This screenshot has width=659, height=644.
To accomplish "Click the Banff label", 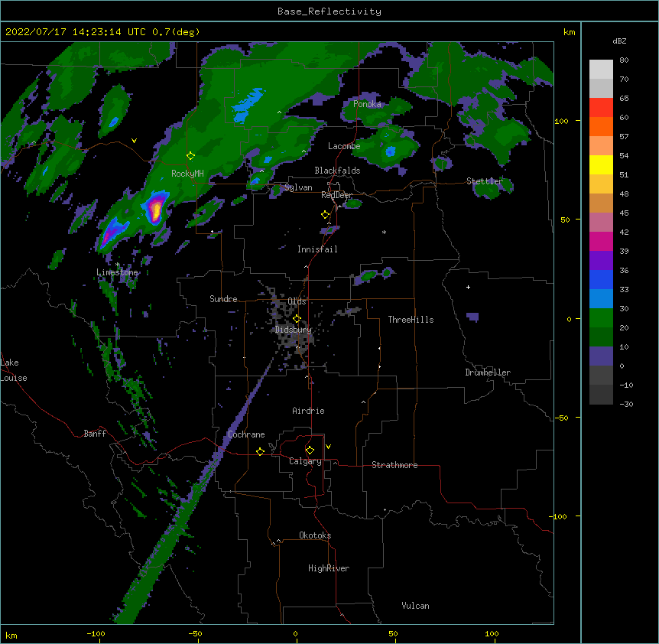I will click(95, 434).
